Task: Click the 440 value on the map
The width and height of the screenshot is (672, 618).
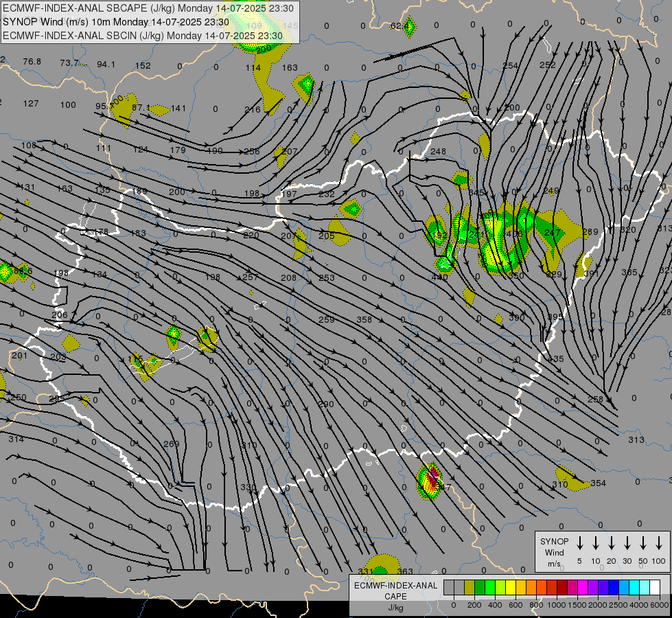Action: pos(440,277)
